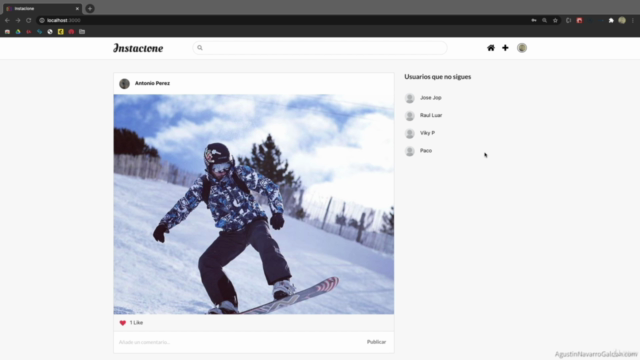Open the Chrome profile avatar

pos(622,20)
